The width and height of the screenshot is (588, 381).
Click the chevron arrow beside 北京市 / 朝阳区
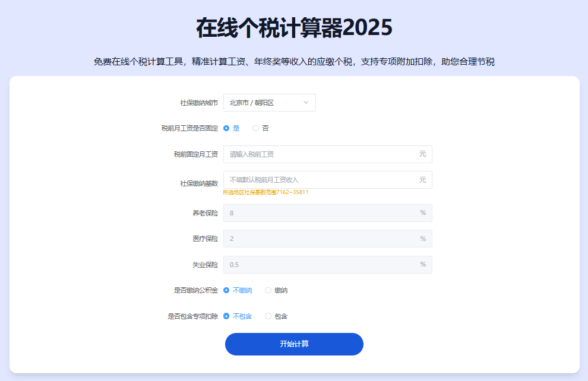click(x=306, y=103)
